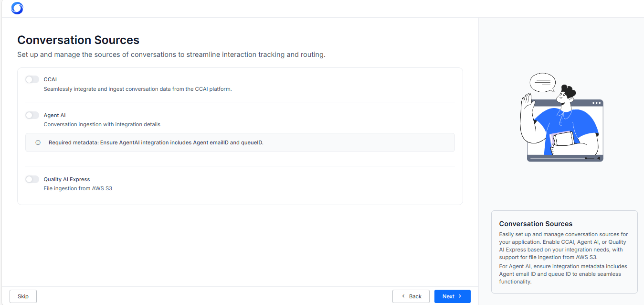Turn on the Agent AI toggle
The width and height of the screenshot is (644, 305).
(x=32, y=115)
